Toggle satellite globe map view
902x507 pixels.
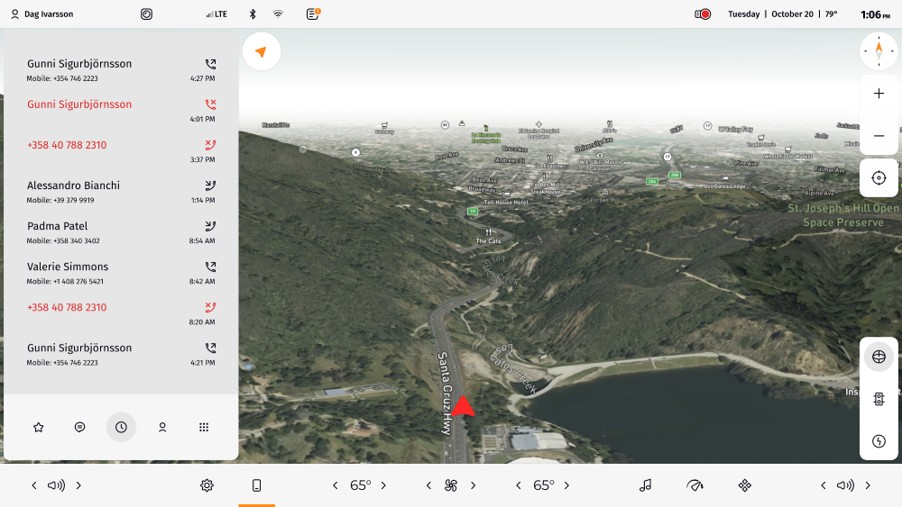[x=878, y=357]
